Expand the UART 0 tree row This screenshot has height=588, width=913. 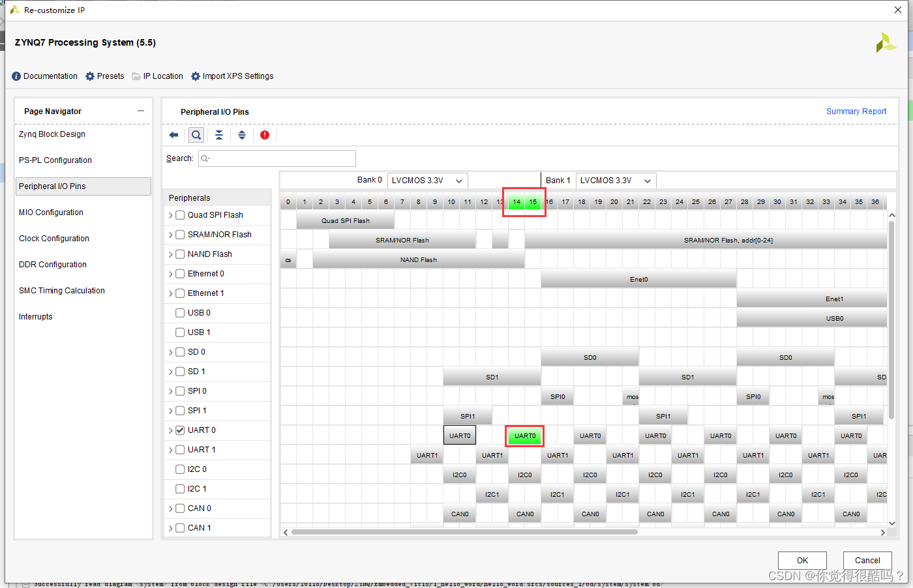171,430
